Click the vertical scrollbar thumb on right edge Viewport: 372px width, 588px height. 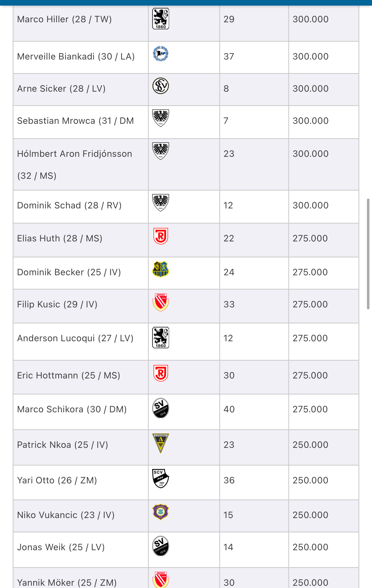click(368, 254)
